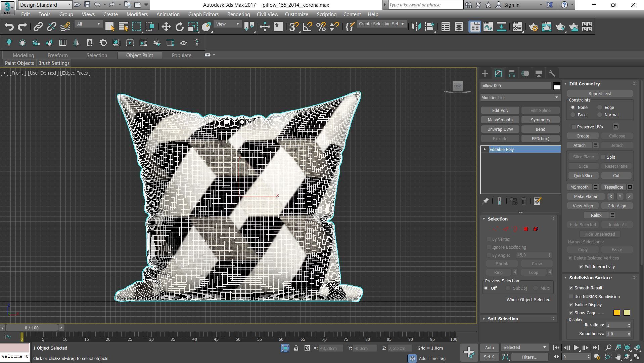644x363 pixels.
Task: Click the Make Planar button
Action: point(586,197)
